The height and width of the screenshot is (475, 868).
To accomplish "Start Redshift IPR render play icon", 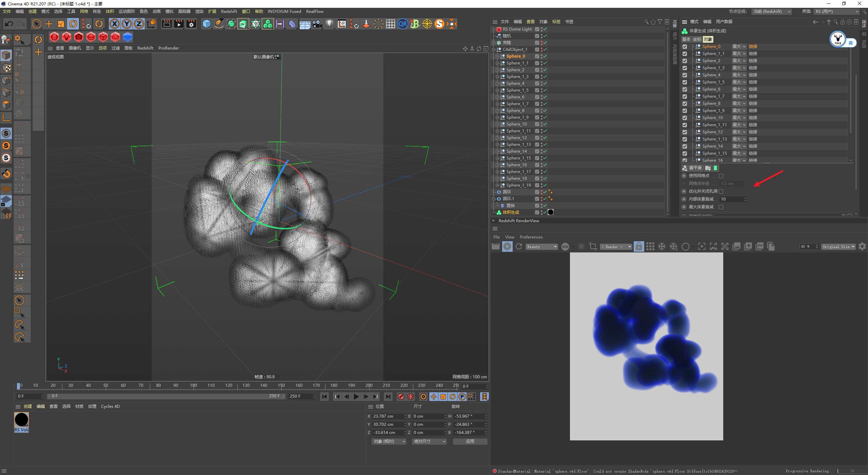I will 507,247.
